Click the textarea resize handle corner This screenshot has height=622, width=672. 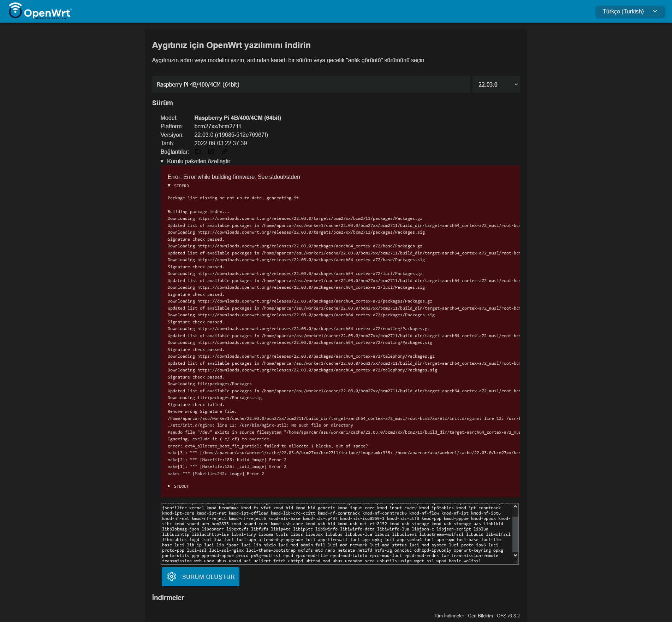coord(516,562)
